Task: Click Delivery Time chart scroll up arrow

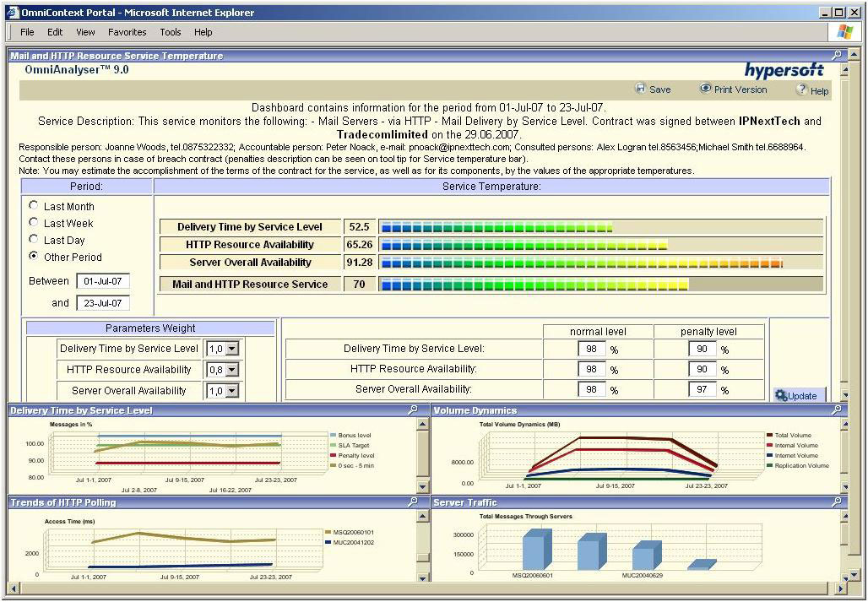Action: click(x=422, y=425)
